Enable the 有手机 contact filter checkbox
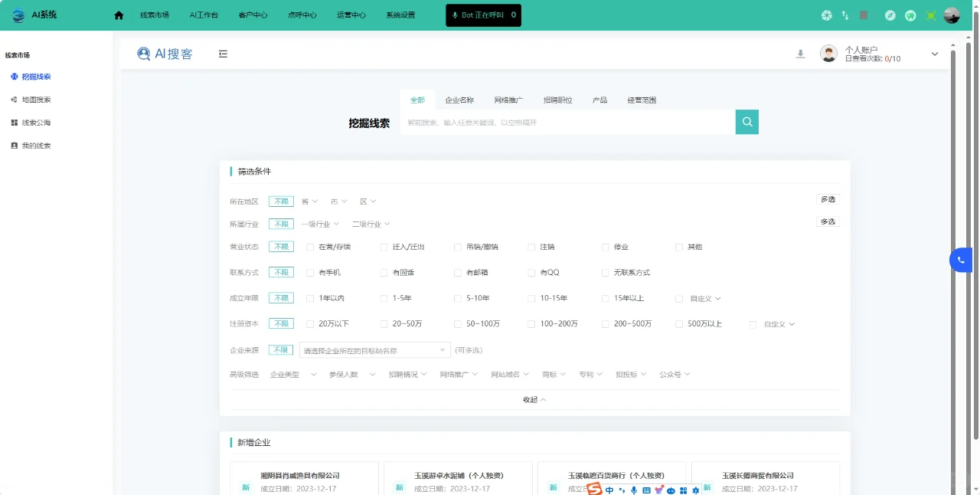 310,273
